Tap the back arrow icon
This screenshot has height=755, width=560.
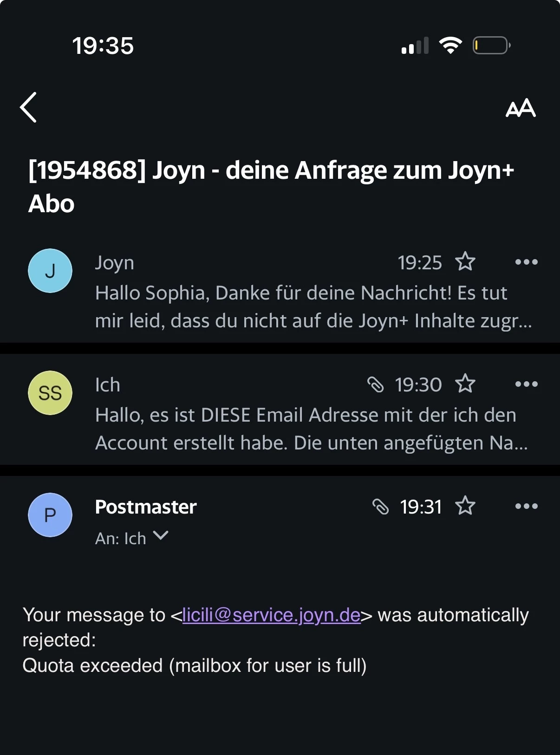pyautogui.click(x=28, y=107)
